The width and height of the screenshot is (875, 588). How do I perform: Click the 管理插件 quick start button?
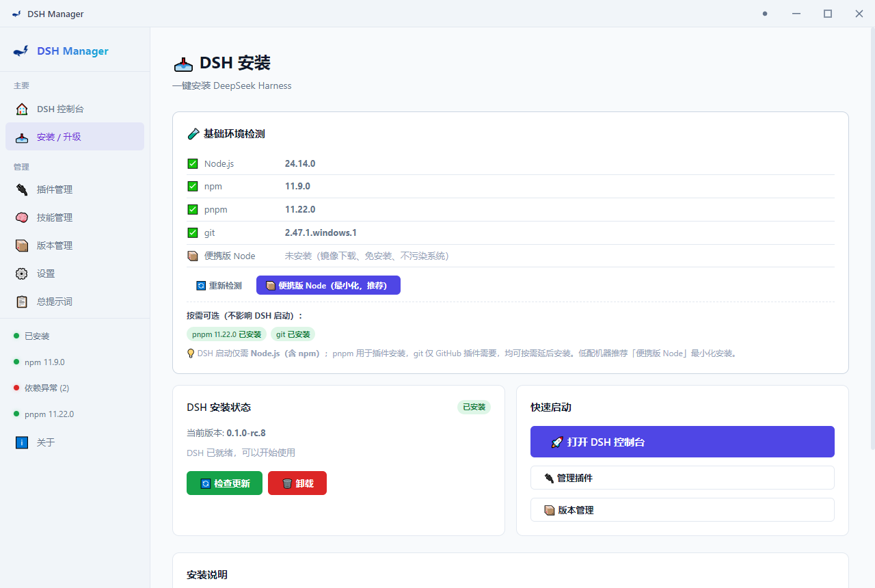point(682,478)
